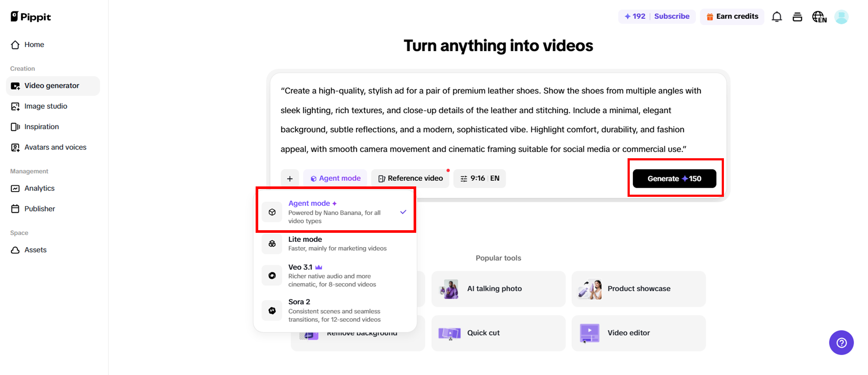Click the Pippit logo
868x375 pixels.
pyautogui.click(x=31, y=16)
